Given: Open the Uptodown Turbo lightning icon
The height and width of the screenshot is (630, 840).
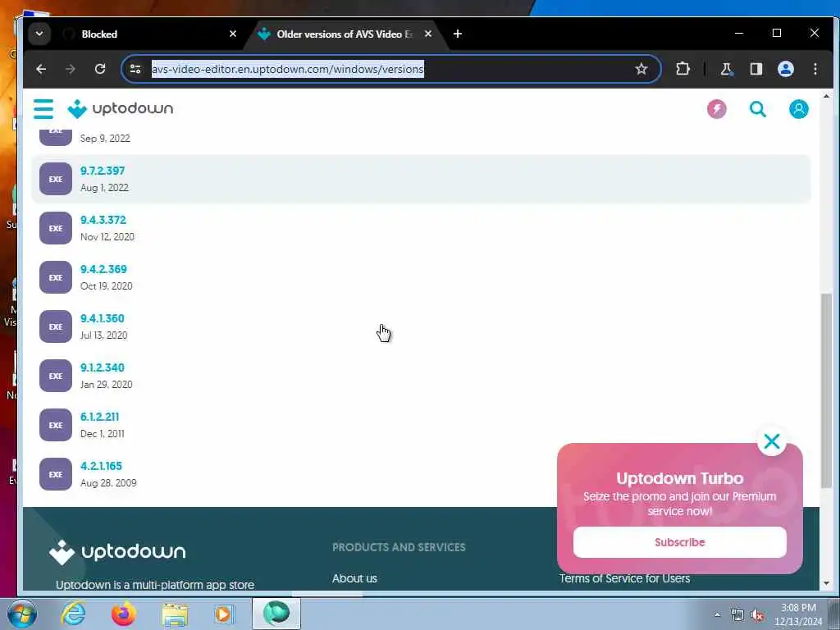Looking at the screenshot, I should 717,109.
